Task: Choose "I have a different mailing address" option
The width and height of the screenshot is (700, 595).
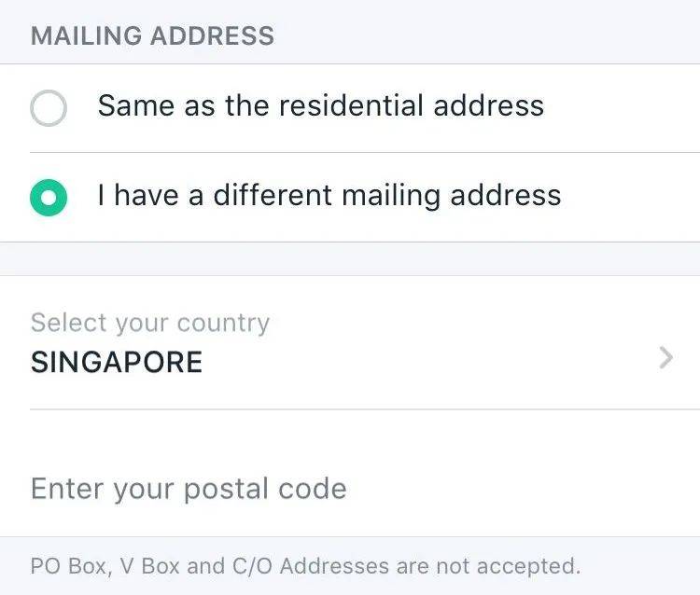Action: point(329,196)
